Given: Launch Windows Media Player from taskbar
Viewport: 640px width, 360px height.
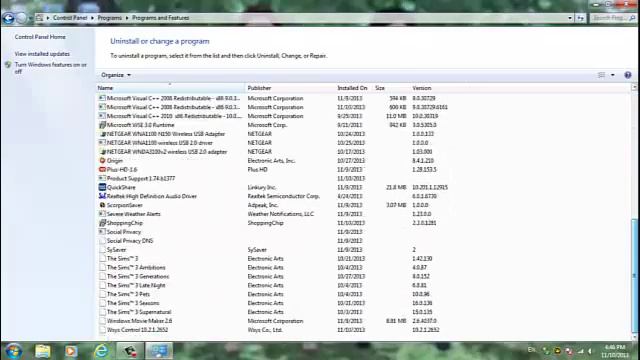Looking at the screenshot, I should (71, 351).
